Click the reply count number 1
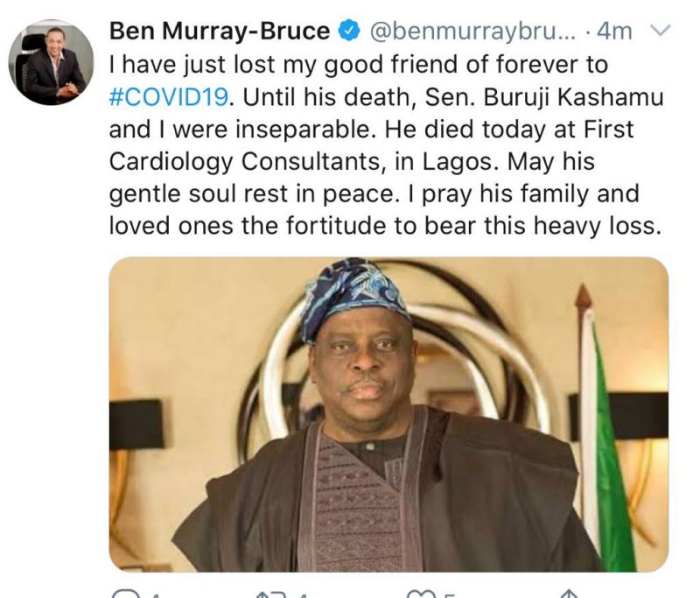The width and height of the screenshot is (700, 598). (153, 594)
